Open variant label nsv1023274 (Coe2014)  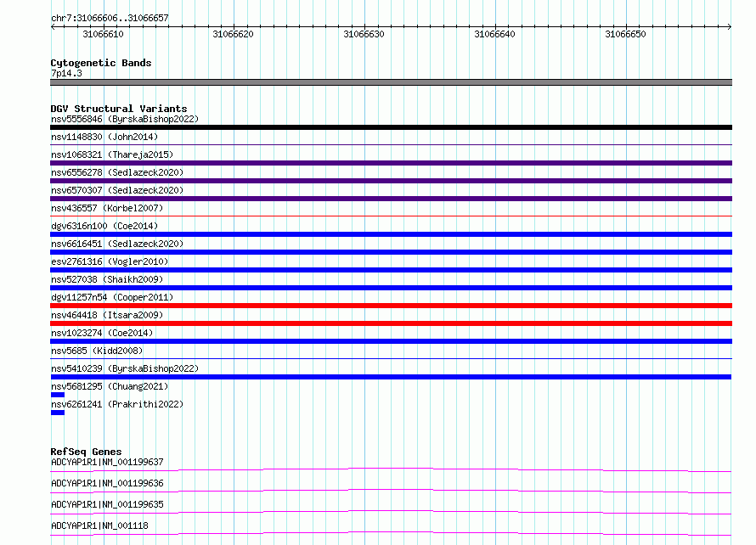point(102,333)
